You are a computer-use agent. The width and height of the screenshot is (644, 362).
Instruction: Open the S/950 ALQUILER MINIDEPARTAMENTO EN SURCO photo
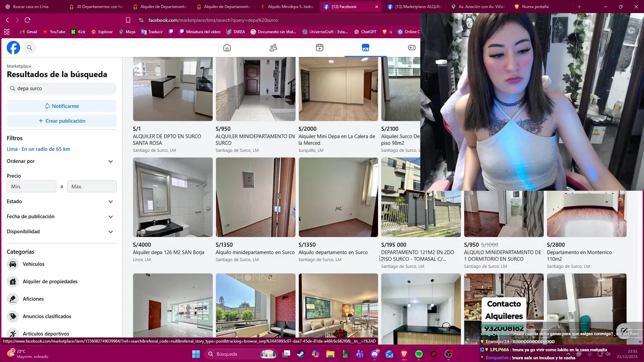[x=256, y=89]
